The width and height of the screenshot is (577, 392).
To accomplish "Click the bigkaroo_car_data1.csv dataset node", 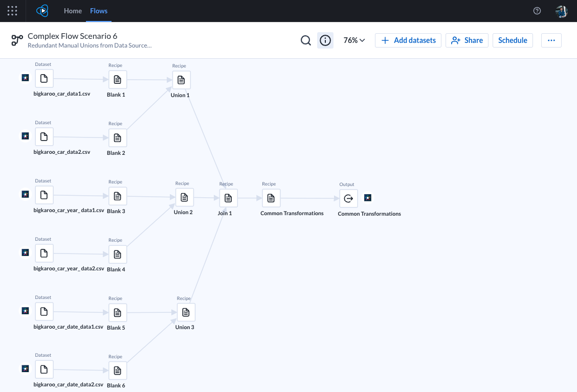I will click(44, 78).
